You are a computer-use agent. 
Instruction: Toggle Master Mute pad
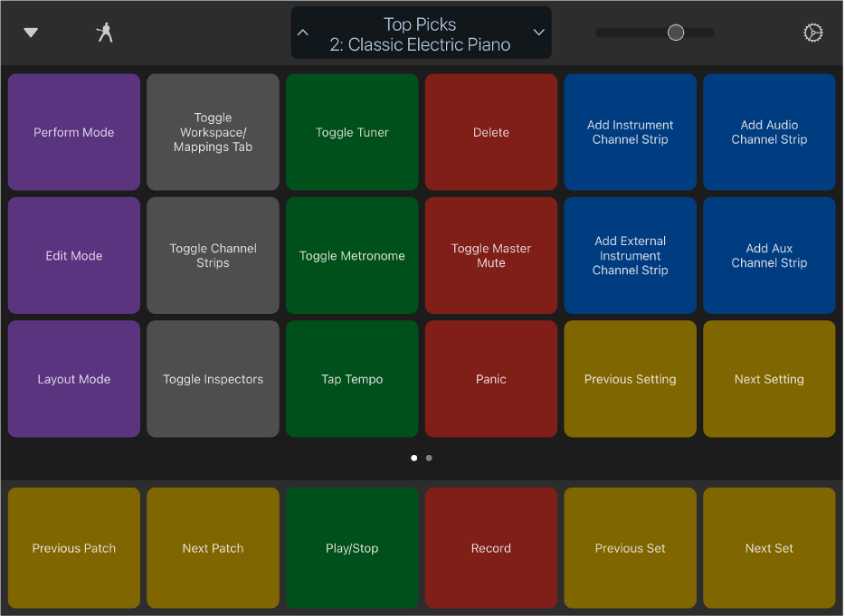[491, 255]
